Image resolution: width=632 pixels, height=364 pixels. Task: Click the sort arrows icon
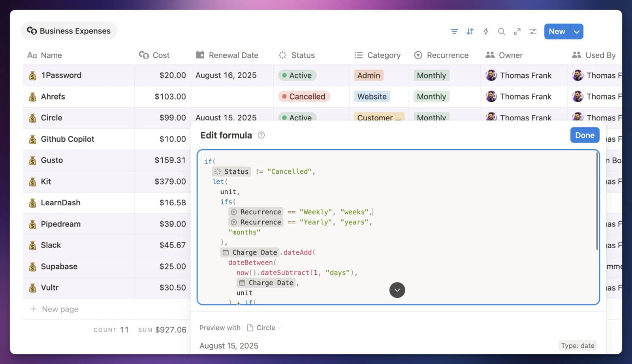point(470,31)
